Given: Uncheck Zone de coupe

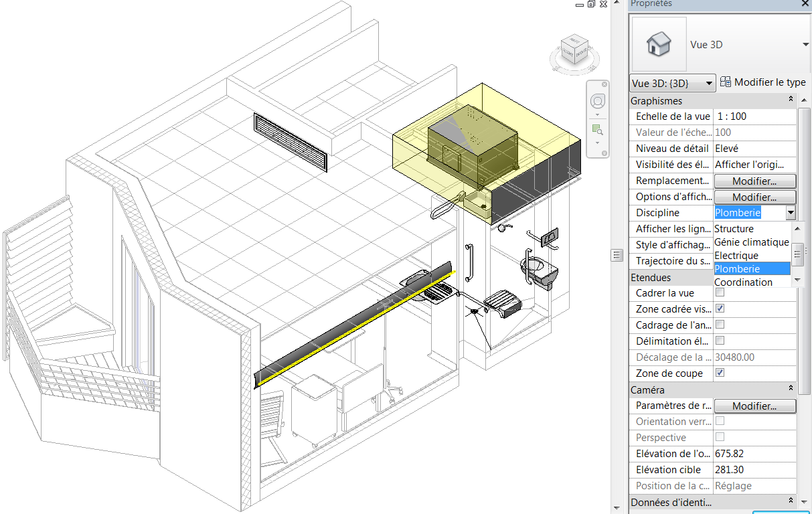Looking at the screenshot, I should click(x=720, y=373).
